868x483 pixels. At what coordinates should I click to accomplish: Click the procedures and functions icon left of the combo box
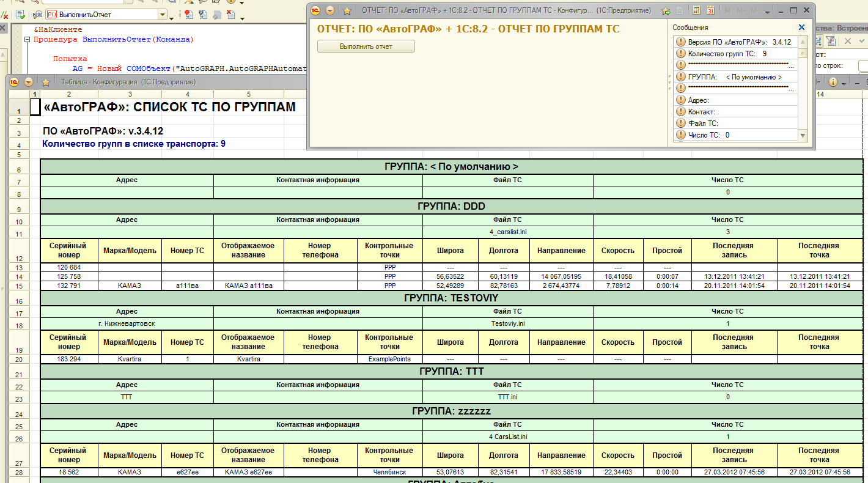click(37, 14)
